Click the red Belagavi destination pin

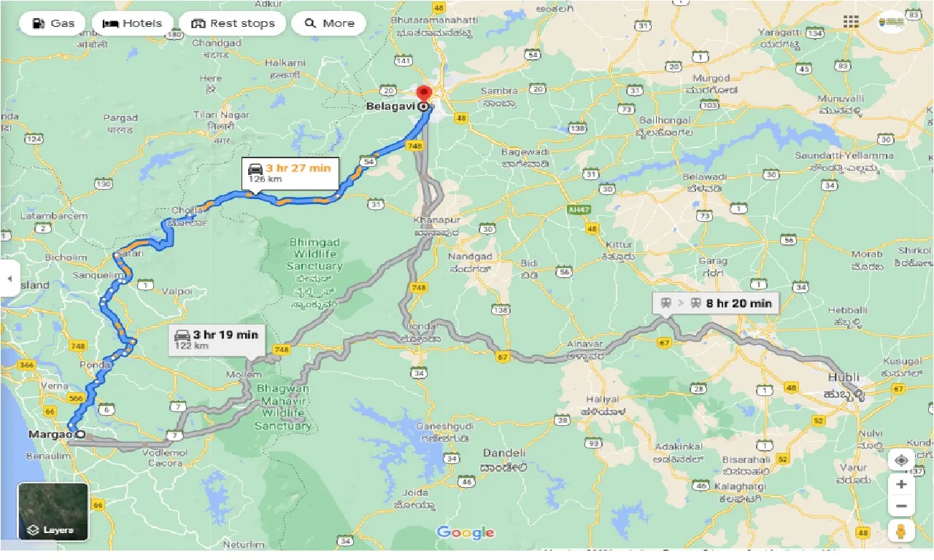coord(423,96)
